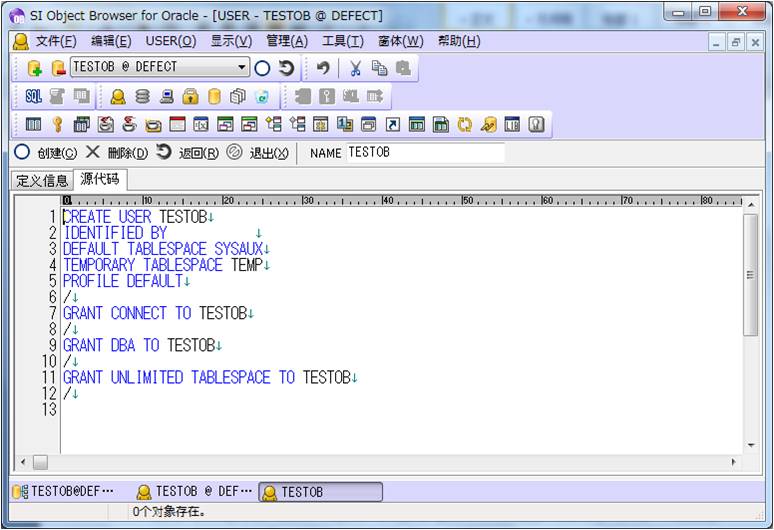Image resolution: width=774 pixels, height=530 pixels.
Task: Switch to TESTOB@DEF… object list window tab
Action: [x=63, y=492]
